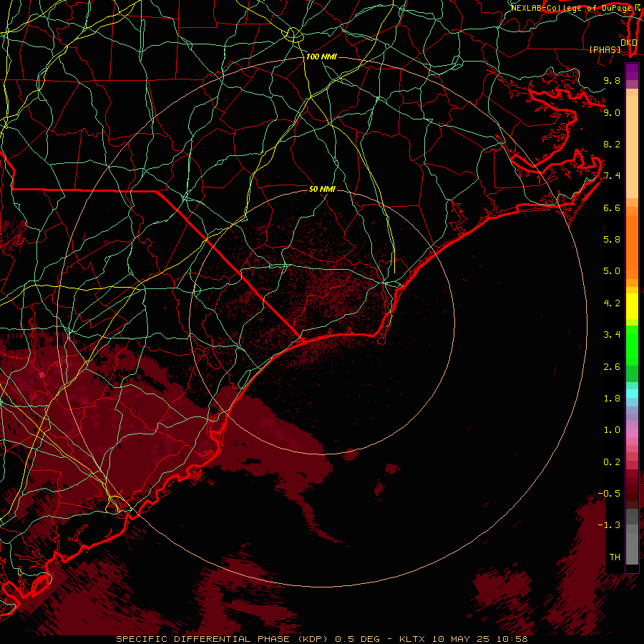Pick the yellow band on the color scale

(632, 306)
